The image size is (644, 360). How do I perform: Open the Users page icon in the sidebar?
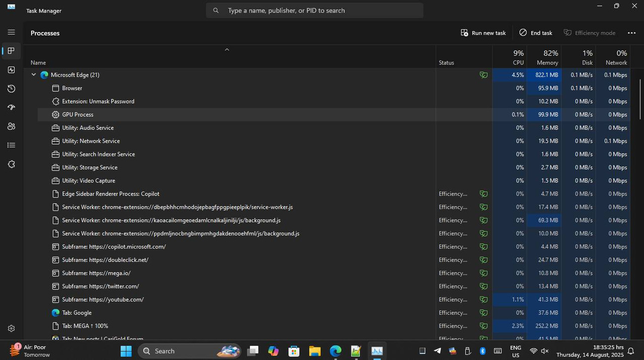11,126
